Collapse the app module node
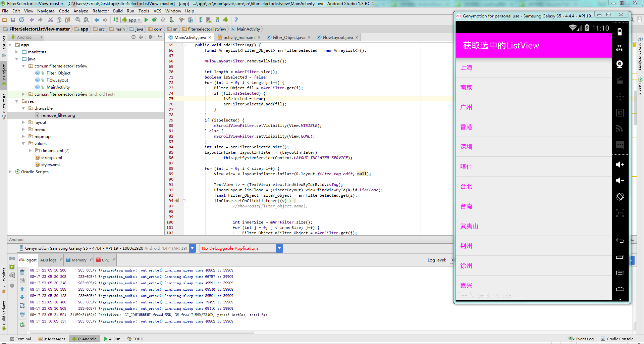The image size is (644, 344). 10,45
